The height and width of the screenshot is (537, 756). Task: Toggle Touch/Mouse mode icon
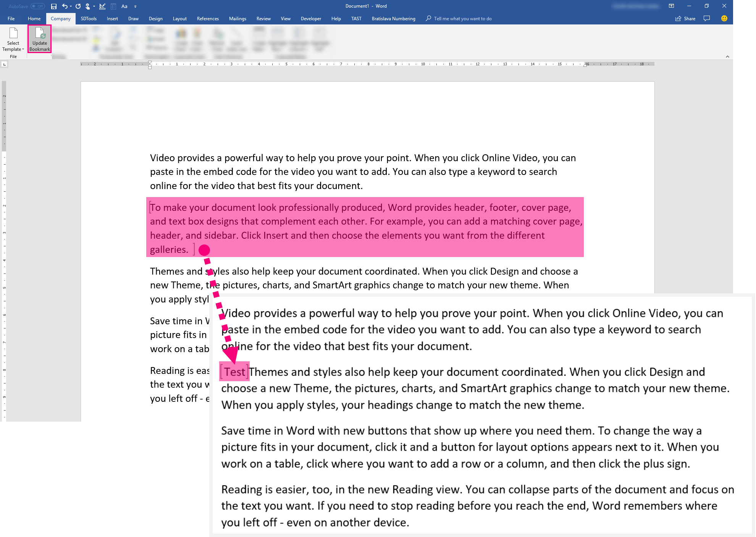[x=88, y=6]
